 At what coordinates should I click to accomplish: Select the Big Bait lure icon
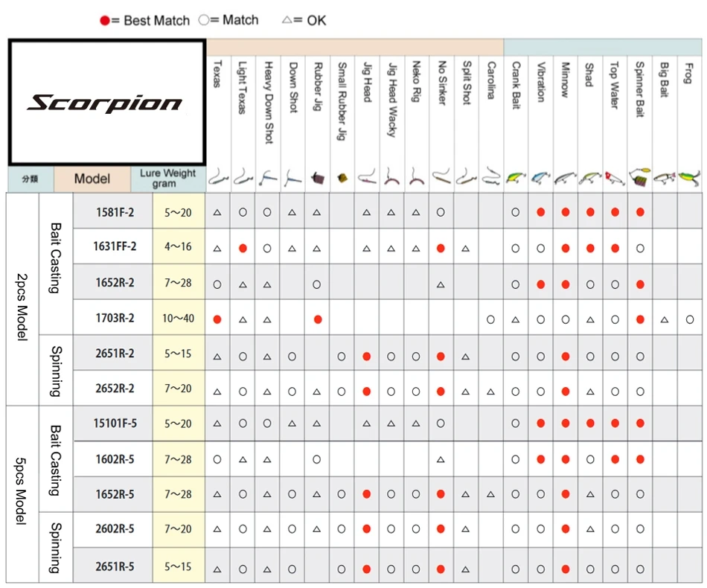tap(665, 178)
